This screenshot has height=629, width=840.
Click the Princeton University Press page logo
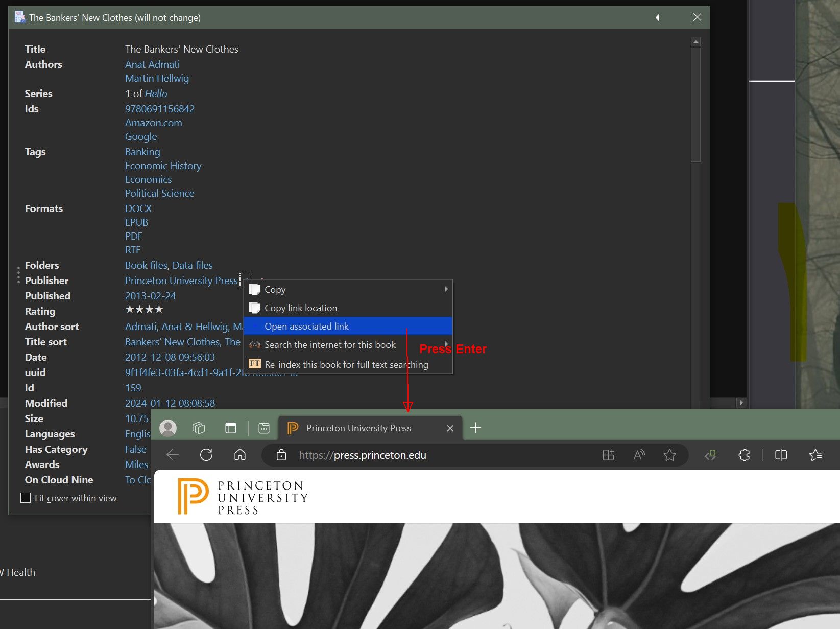(x=243, y=497)
